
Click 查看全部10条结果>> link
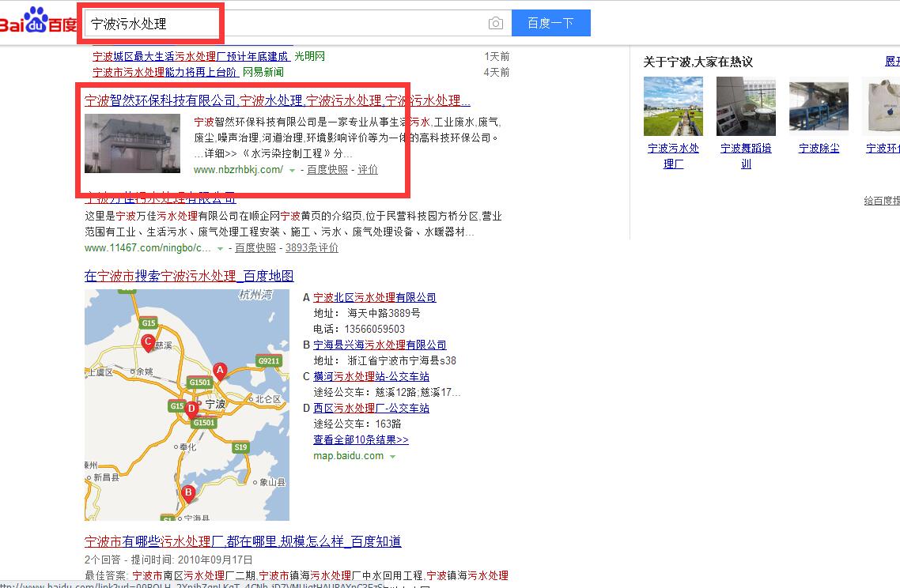point(361,440)
